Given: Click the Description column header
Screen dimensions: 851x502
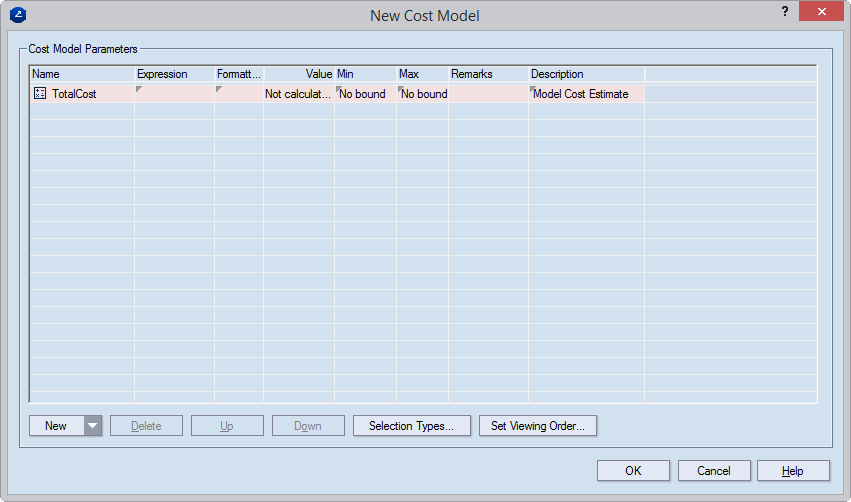Looking at the screenshot, I should (x=586, y=74).
